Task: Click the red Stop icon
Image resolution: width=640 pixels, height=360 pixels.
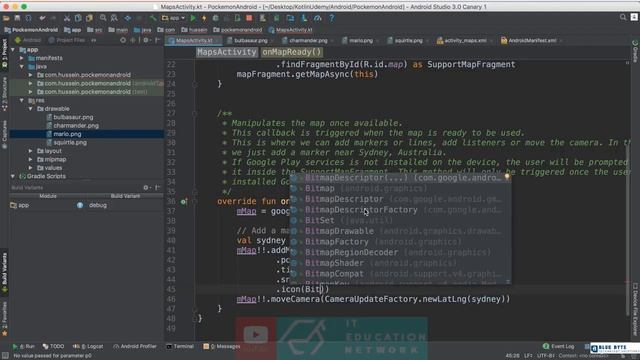Action: [249, 18]
